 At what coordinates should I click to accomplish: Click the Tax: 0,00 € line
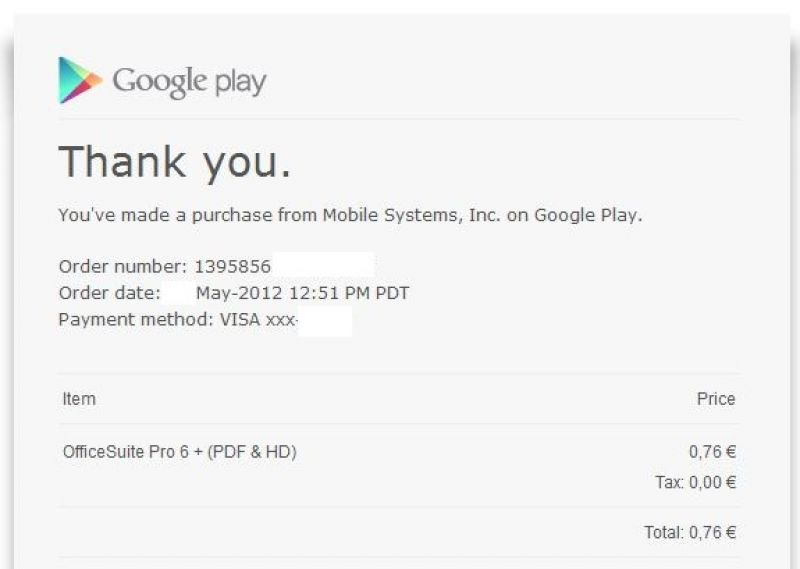[695, 482]
